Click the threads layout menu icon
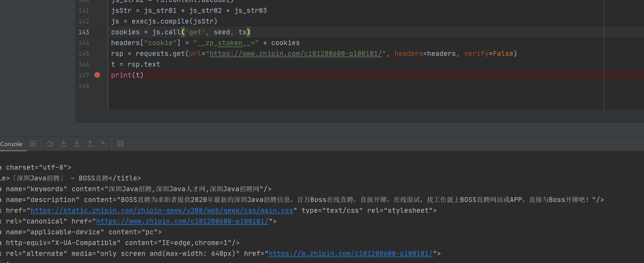Viewport: 644px width, 263px height. (33, 144)
